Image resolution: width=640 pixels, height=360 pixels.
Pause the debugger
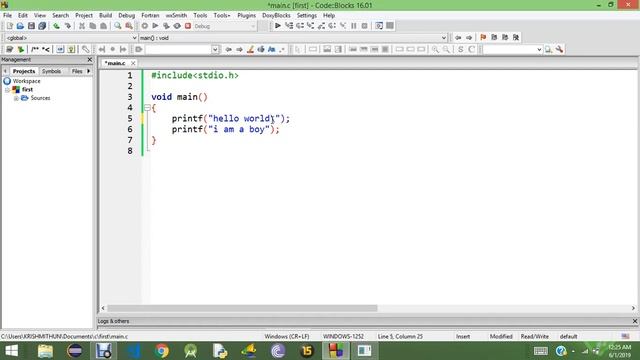click(x=353, y=26)
